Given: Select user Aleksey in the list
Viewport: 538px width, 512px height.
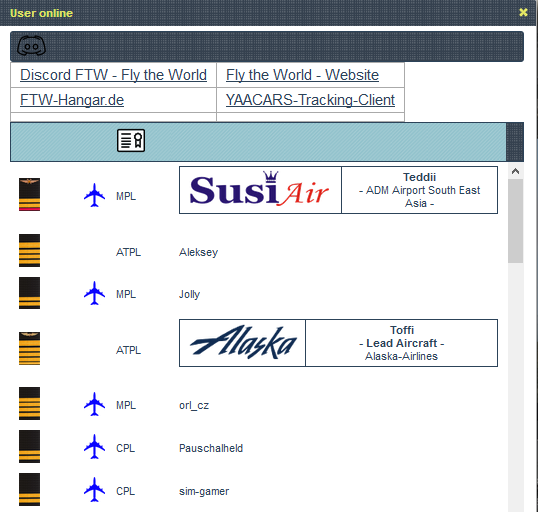Looking at the screenshot, I should (x=198, y=252).
